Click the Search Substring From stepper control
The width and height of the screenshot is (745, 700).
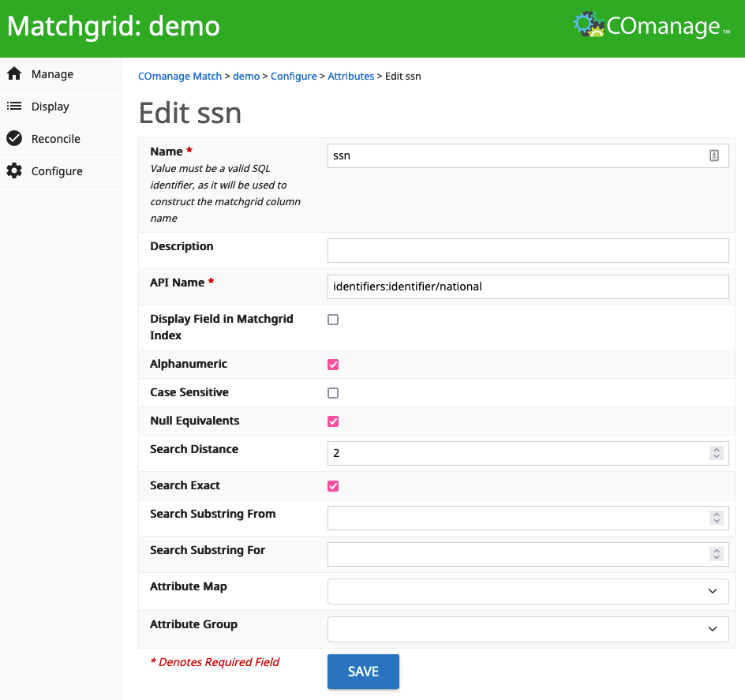[717, 518]
